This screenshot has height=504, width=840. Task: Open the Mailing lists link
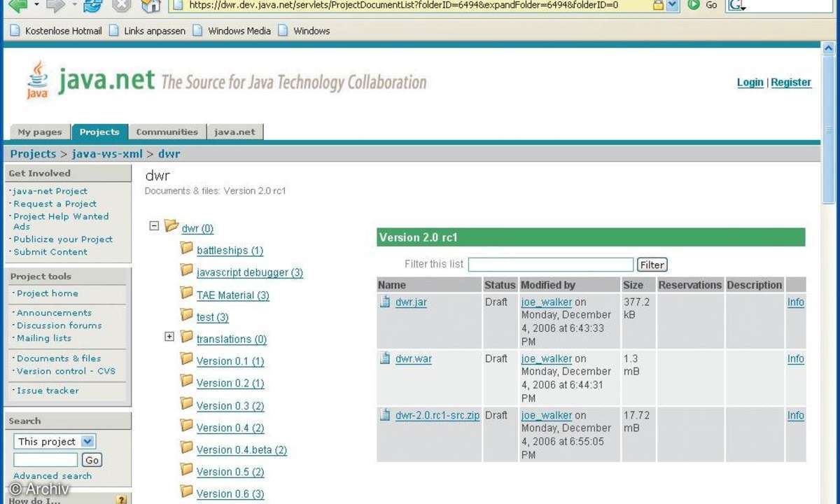pos(44,338)
